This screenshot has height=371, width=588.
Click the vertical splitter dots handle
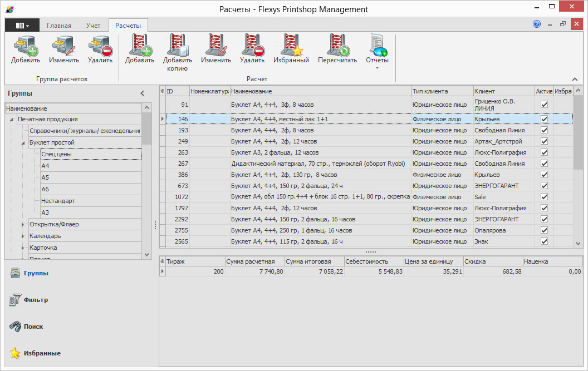[x=155, y=225]
